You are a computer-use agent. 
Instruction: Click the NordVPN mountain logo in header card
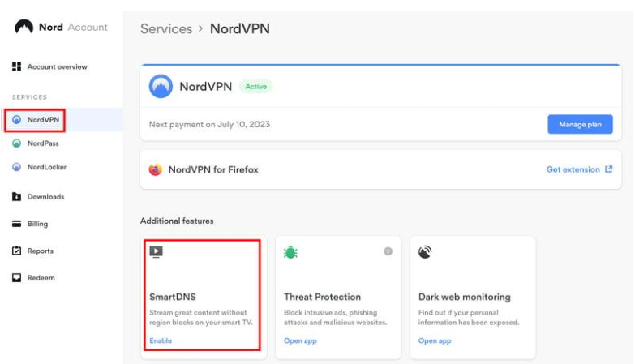click(x=161, y=86)
